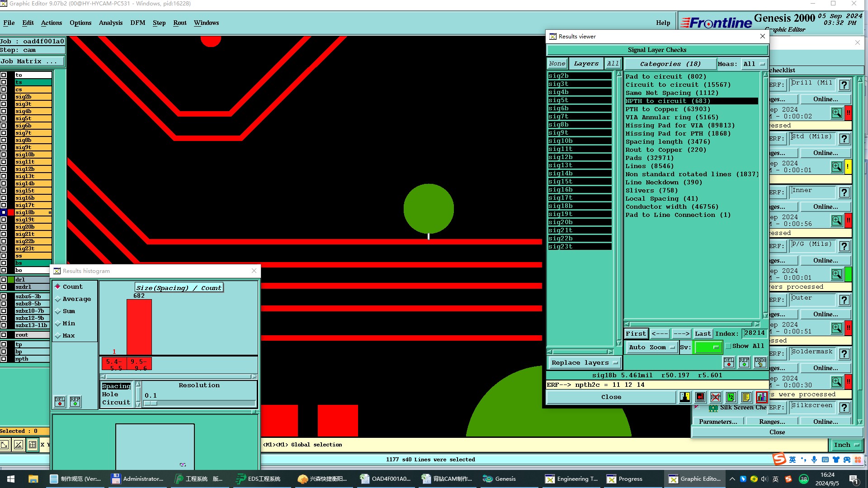This screenshot has width=868, height=488.
Task: Toggle the sig18b layer checkbox
Action: pyautogui.click(x=4, y=212)
